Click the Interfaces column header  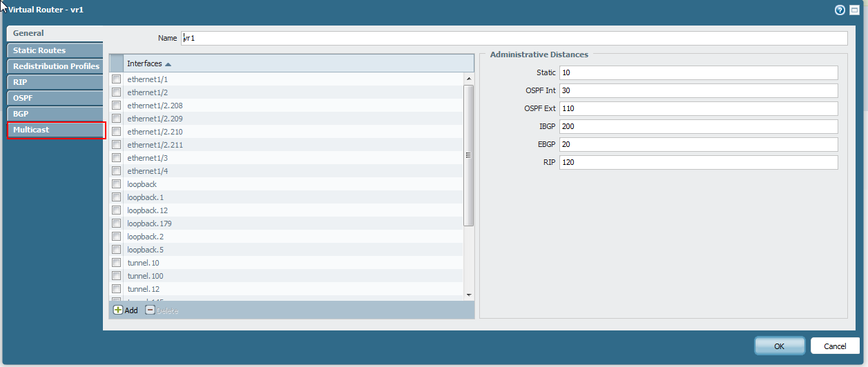[298, 63]
